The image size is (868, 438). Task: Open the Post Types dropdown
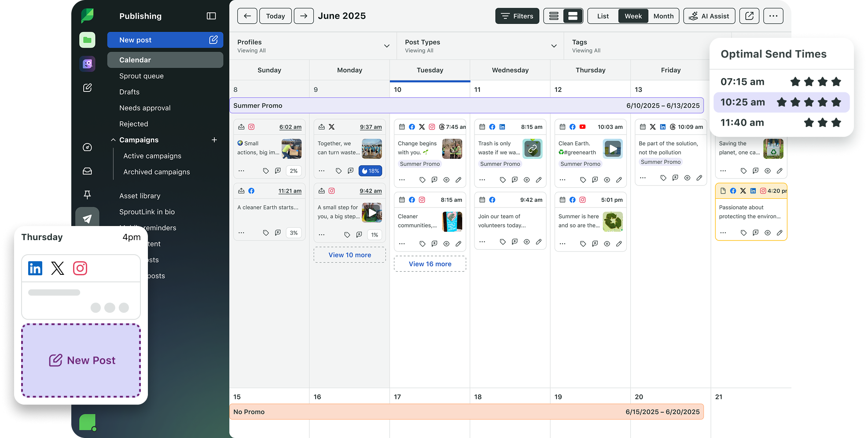[554, 46]
